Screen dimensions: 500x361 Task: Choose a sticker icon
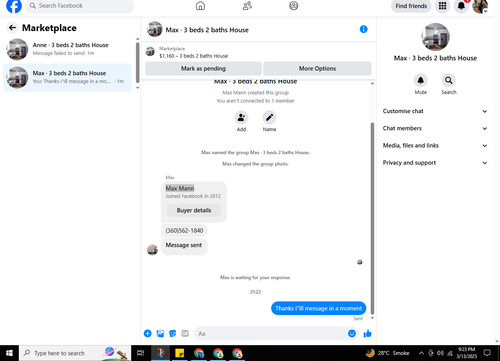pyautogui.click(x=173, y=333)
